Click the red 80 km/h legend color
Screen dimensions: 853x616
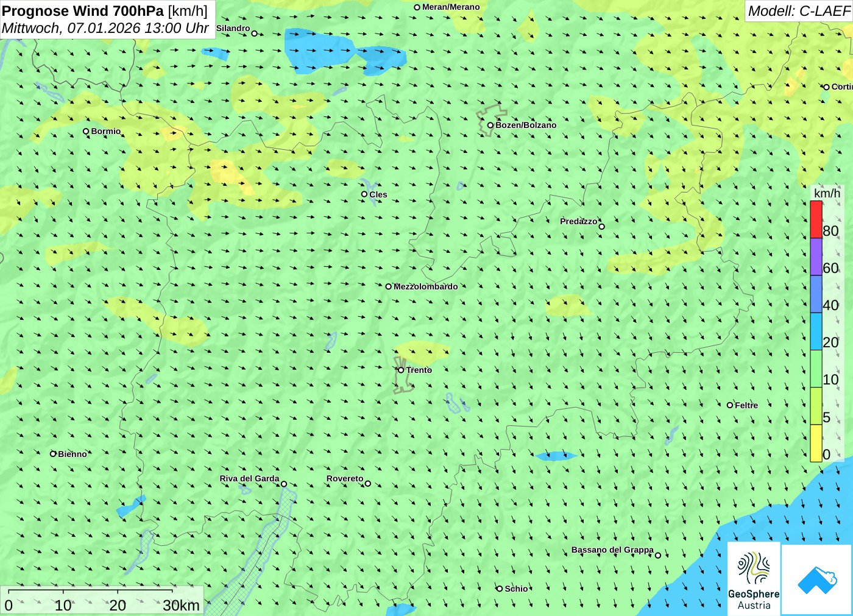click(x=816, y=219)
